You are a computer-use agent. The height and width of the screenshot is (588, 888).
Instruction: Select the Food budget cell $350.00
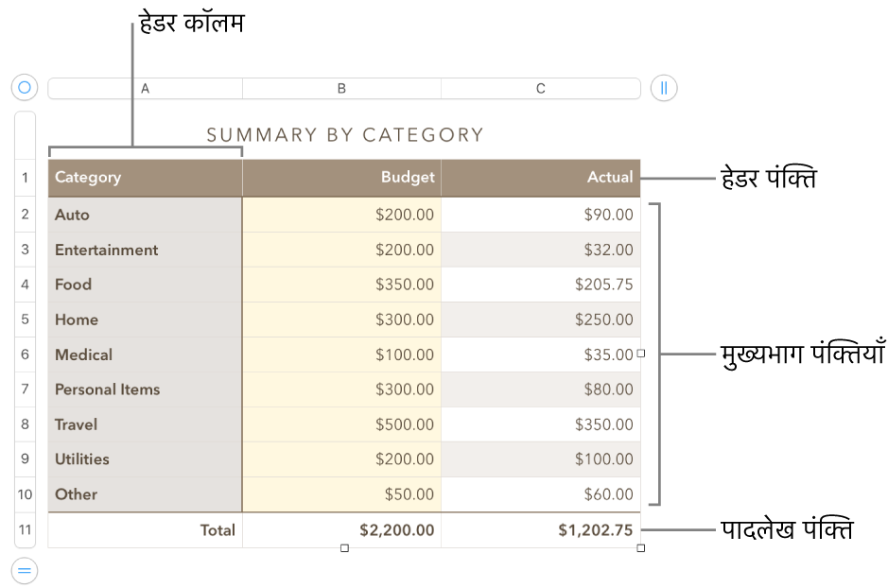[341, 285]
